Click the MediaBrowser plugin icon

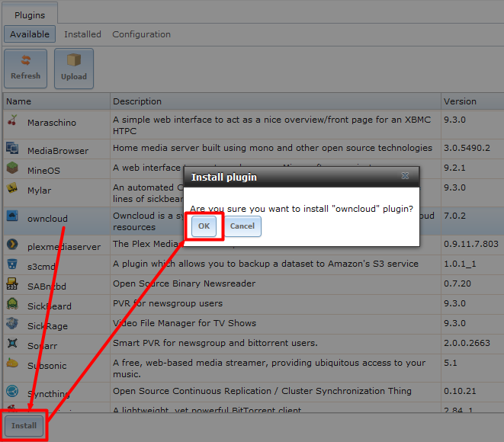[12, 148]
